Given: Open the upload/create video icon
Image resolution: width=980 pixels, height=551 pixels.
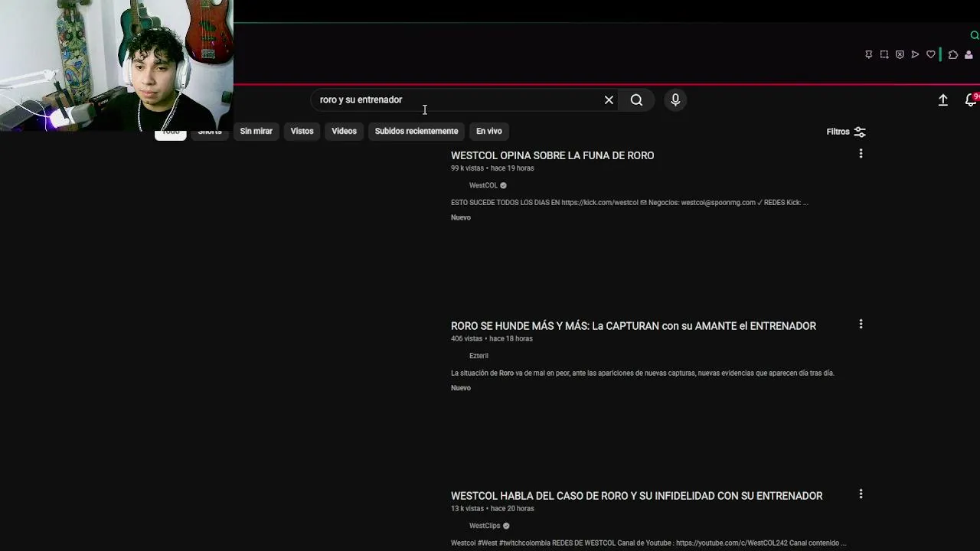Looking at the screenshot, I should pos(943,100).
